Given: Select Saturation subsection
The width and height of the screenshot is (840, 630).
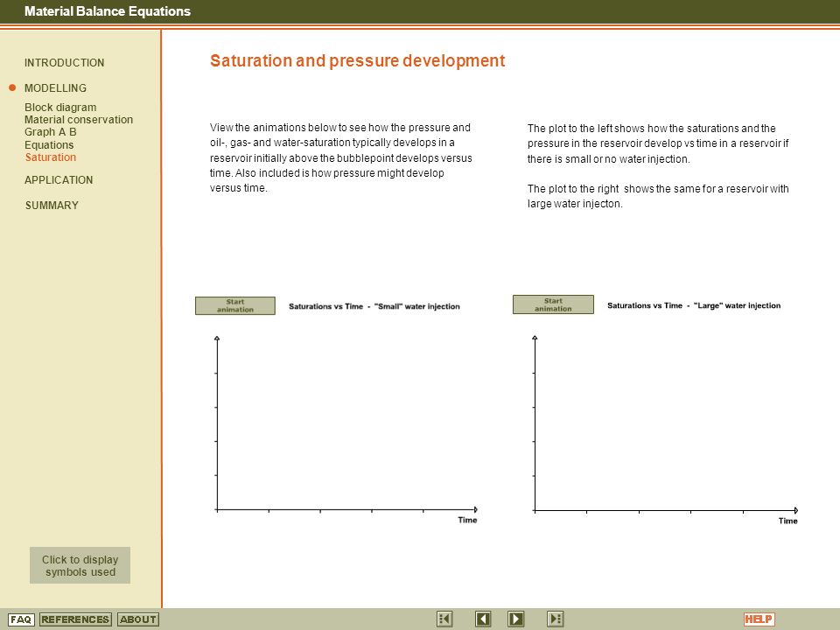Looking at the screenshot, I should click(x=51, y=157).
